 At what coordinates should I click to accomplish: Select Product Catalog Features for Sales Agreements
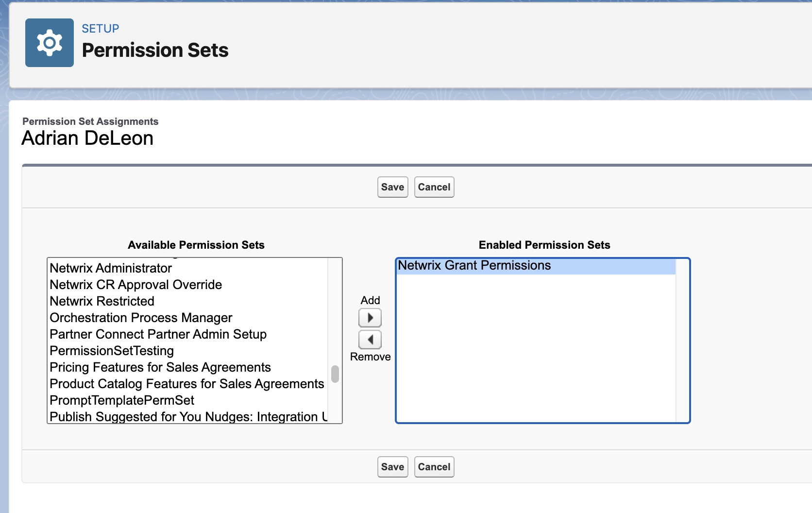point(186,384)
